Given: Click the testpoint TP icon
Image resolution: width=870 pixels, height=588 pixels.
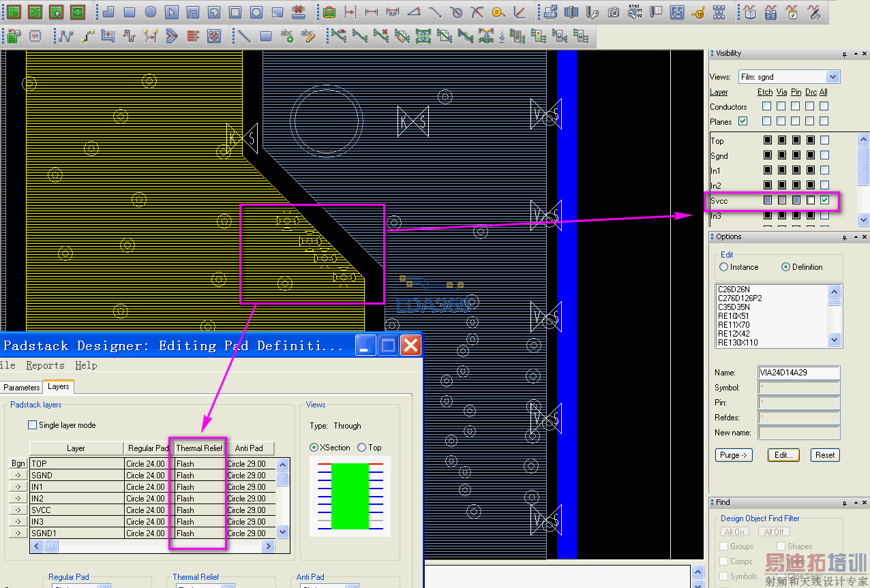Looking at the screenshot, I should 697,12.
